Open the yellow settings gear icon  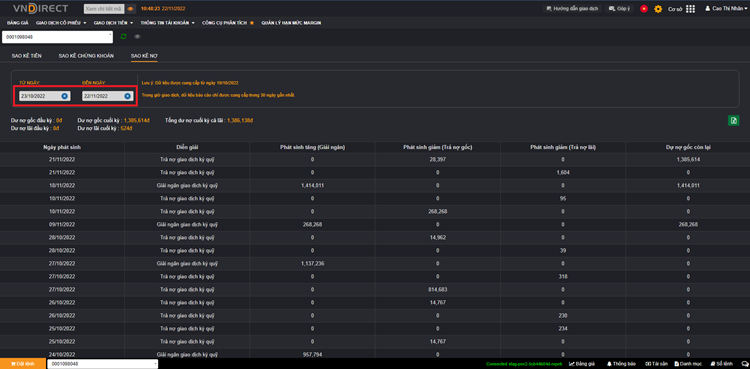pyautogui.click(x=658, y=9)
